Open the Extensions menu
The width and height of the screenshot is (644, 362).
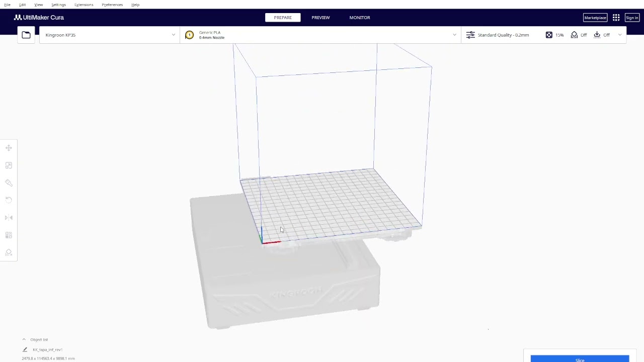click(x=84, y=5)
